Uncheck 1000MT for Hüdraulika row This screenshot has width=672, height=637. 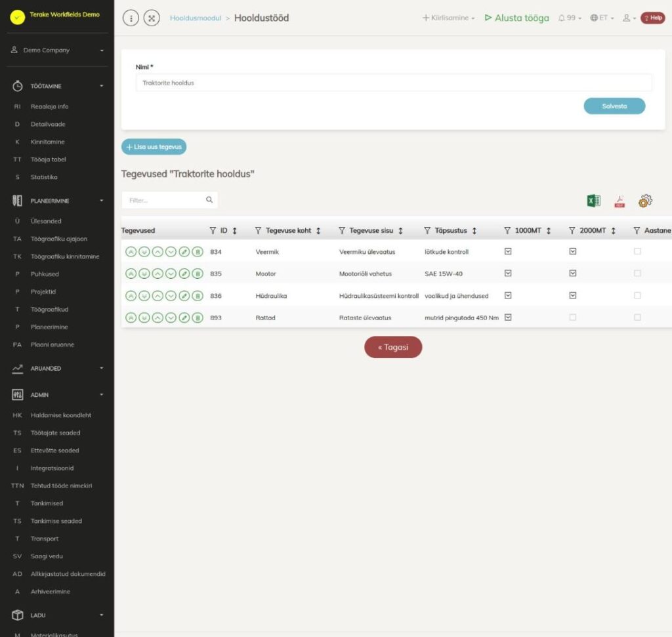[508, 295]
